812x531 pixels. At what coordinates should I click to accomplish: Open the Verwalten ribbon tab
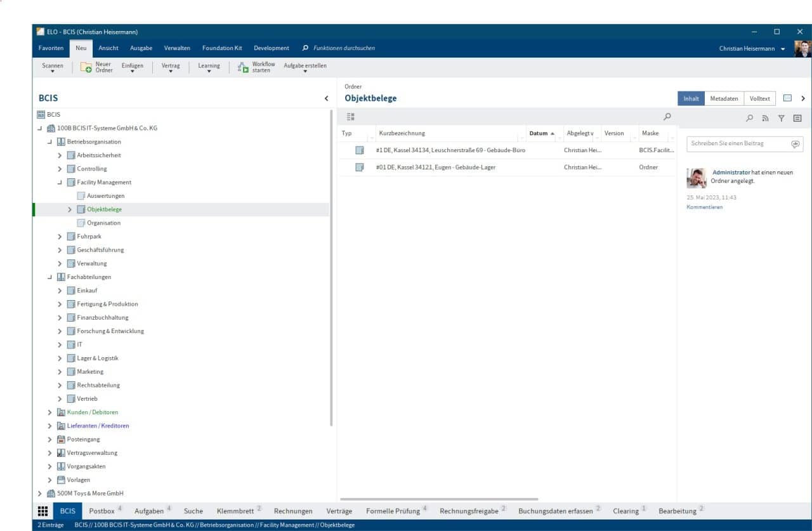[177, 48]
